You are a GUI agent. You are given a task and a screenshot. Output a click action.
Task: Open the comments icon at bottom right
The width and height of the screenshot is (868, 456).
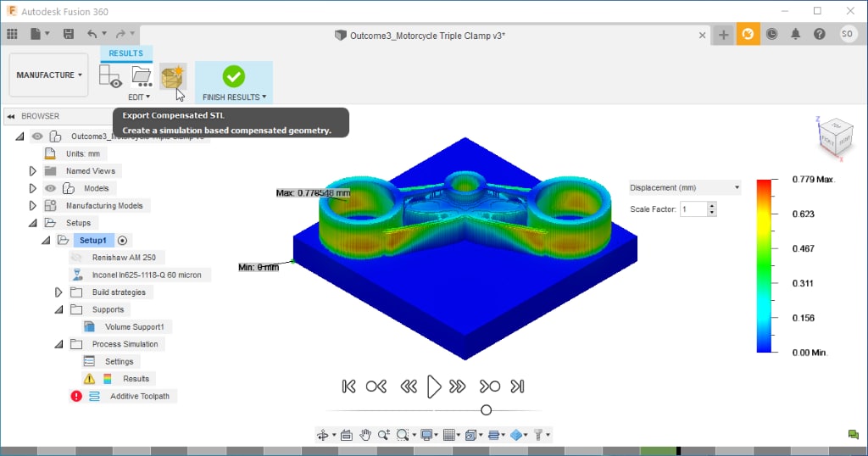click(853, 435)
